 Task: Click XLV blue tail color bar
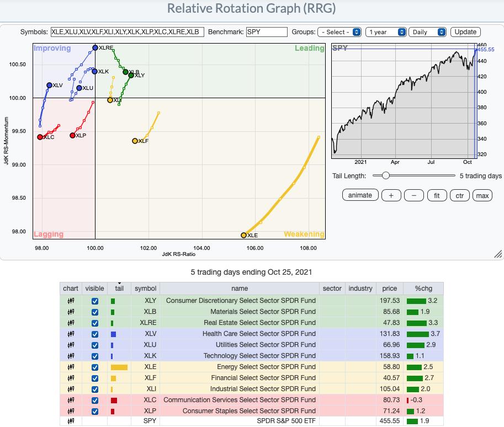113,334
